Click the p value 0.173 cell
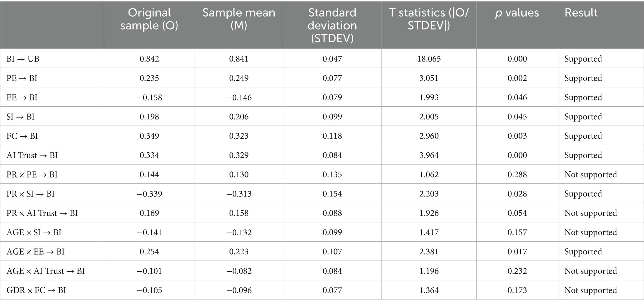The height and width of the screenshot is (305, 644). tap(517, 290)
